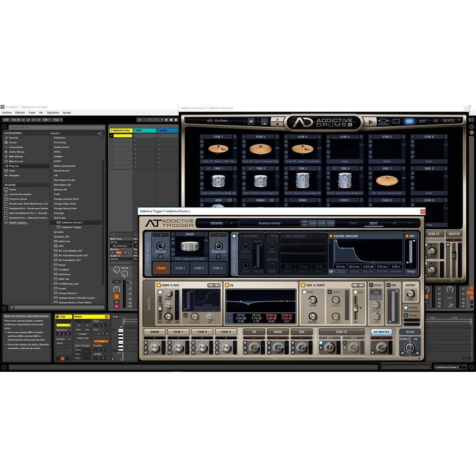Screen dimensions: 476x476
Task: Click the FLEXI 2 kitpiece select button
Action: [199, 268]
